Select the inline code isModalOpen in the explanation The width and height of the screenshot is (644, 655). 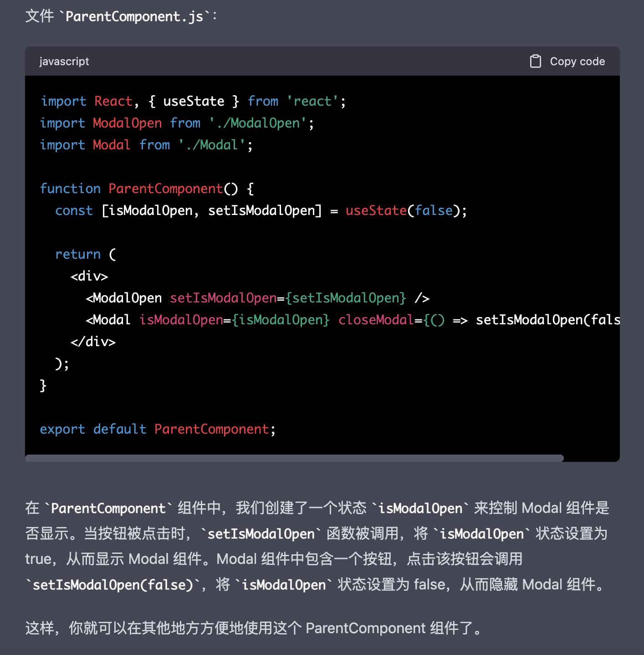pos(418,508)
